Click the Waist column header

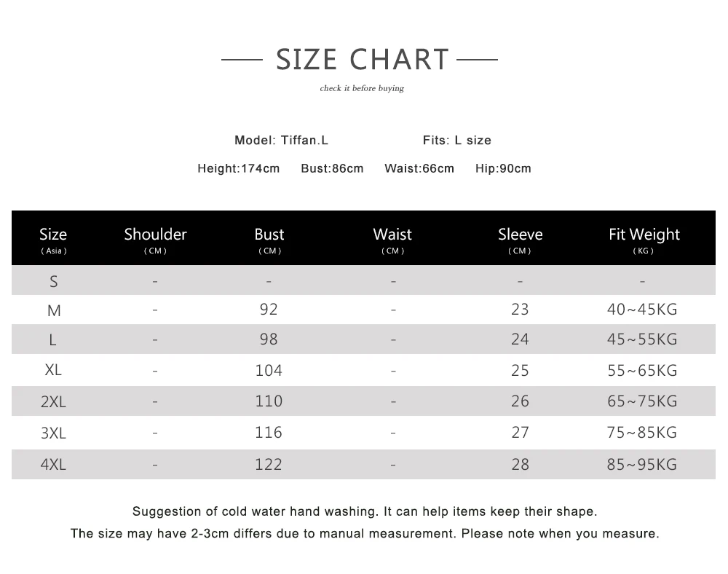coord(392,240)
